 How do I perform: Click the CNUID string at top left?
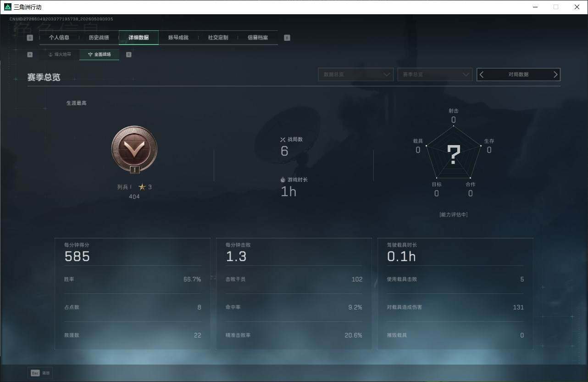coord(61,19)
